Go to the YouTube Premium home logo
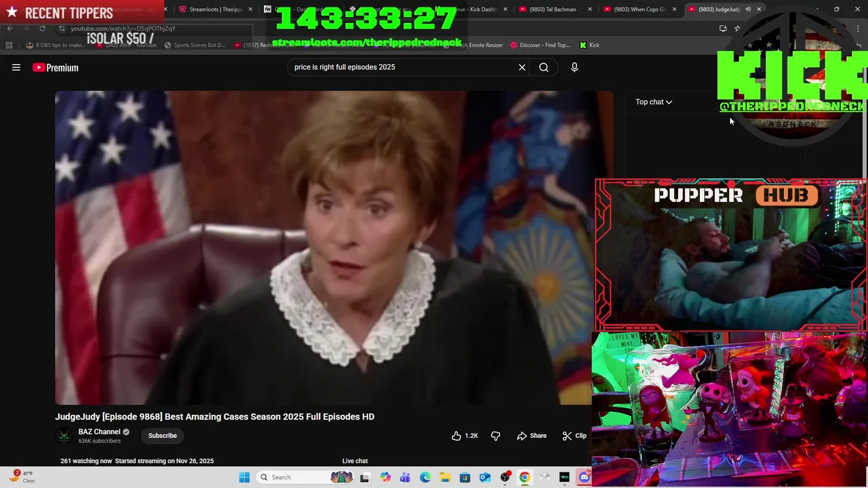Viewport: 868px width, 488px height. click(56, 67)
